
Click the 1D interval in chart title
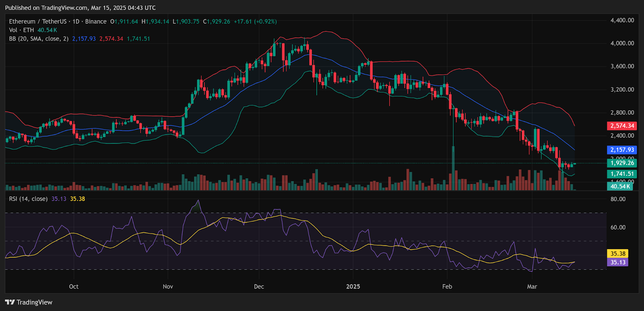76,21
